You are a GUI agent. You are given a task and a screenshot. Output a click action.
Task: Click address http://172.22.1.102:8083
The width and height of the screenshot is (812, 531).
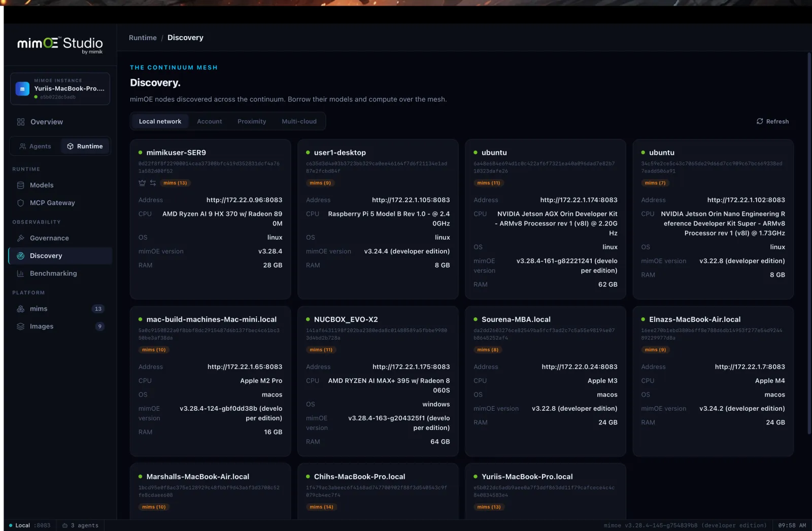tap(746, 200)
